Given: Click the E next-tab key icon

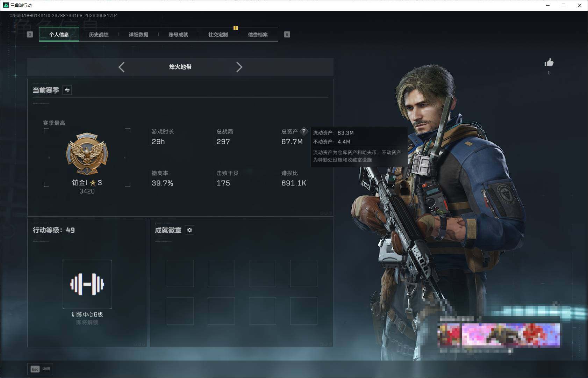Looking at the screenshot, I should [287, 34].
